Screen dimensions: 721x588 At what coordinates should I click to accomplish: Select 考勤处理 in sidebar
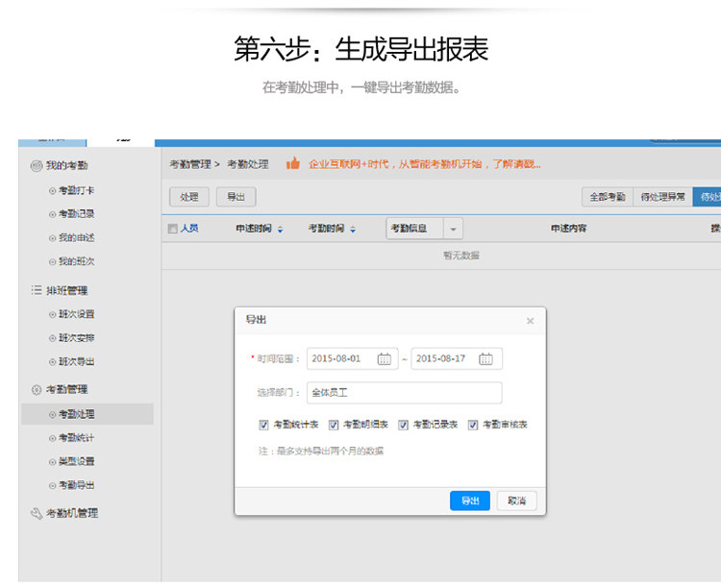click(x=87, y=414)
